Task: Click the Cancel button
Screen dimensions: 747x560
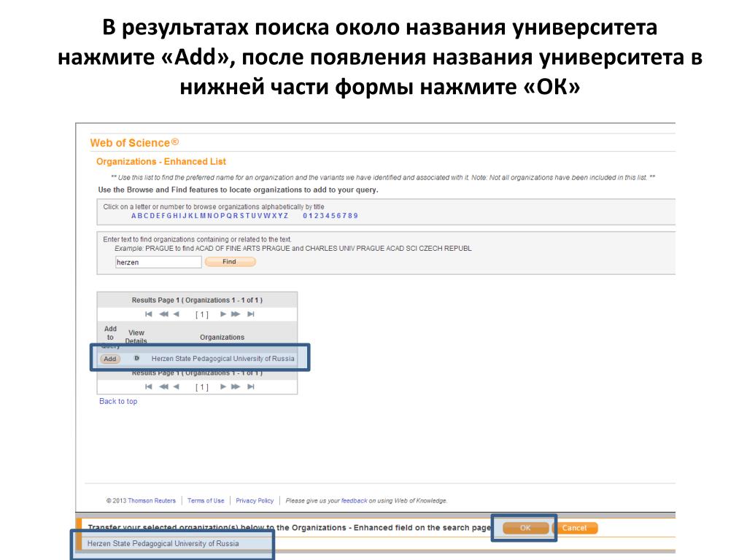Action: (x=575, y=528)
